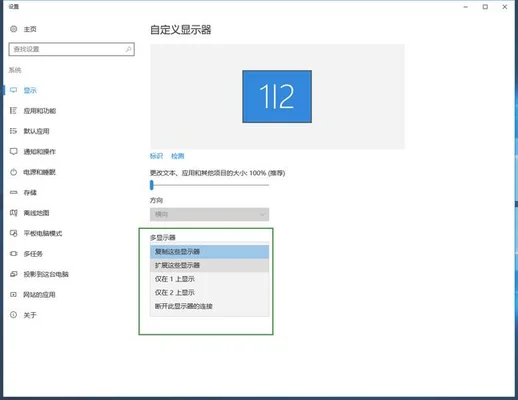Screen dimensions: 518x400
Task: Click the text scaling slider handle
Action: click(x=152, y=185)
